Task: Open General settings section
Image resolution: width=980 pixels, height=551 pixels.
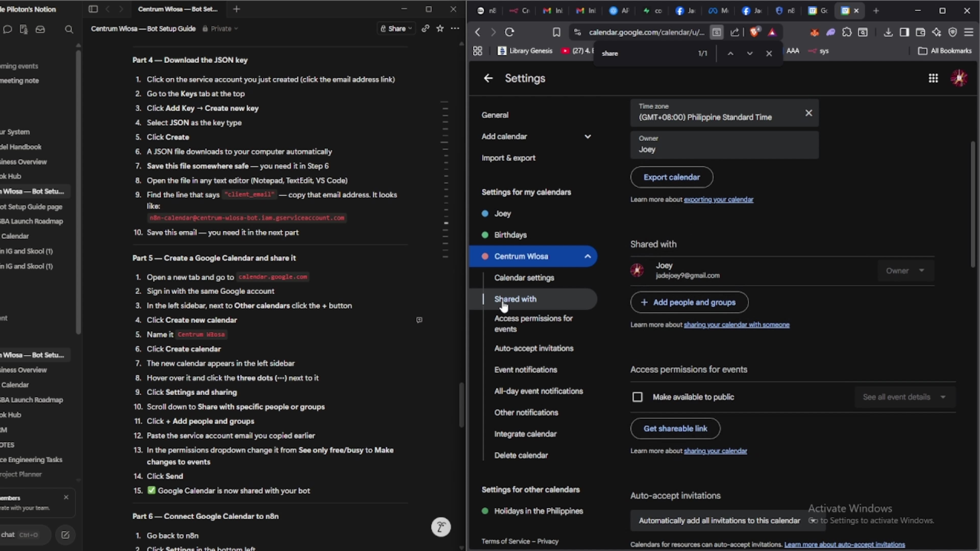Action: coord(495,115)
